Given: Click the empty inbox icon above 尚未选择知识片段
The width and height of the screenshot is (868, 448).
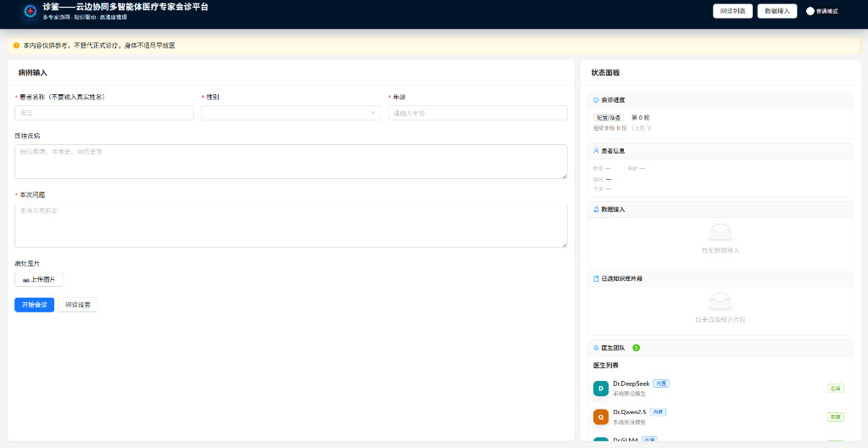Looking at the screenshot, I should coord(721,301).
